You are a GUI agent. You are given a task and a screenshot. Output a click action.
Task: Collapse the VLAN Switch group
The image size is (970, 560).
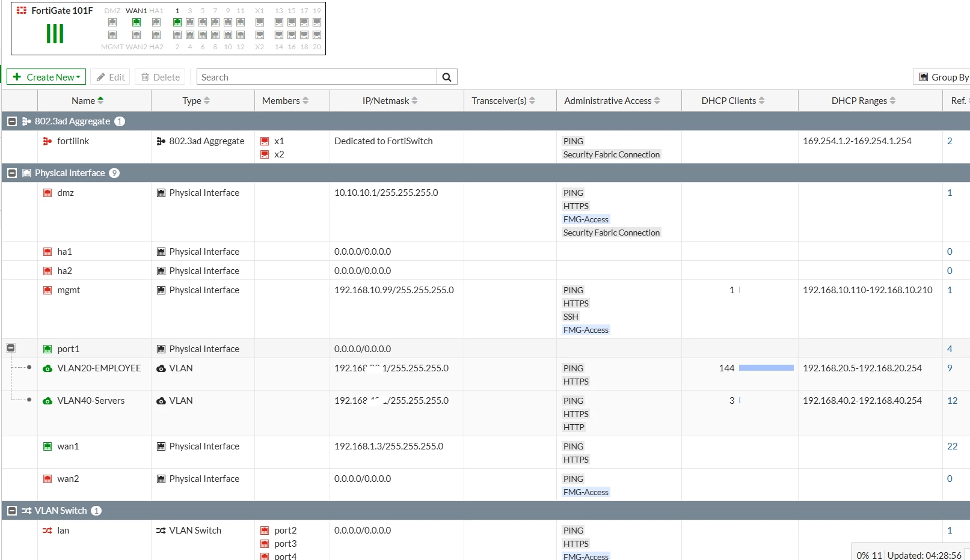(11, 511)
